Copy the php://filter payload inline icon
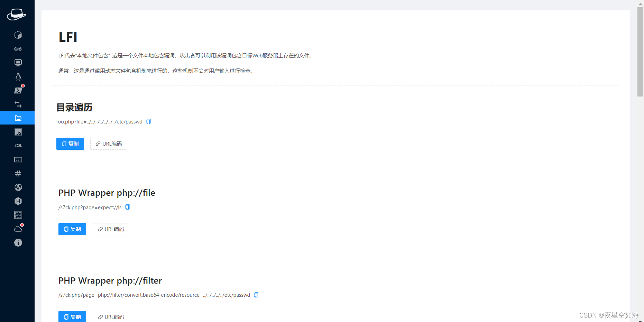This screenshot has height=322, width=644. coord(256,295)
